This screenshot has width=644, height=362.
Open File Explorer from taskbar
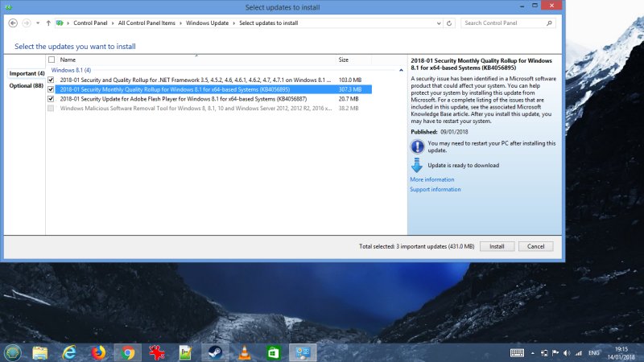pos(40,352)
